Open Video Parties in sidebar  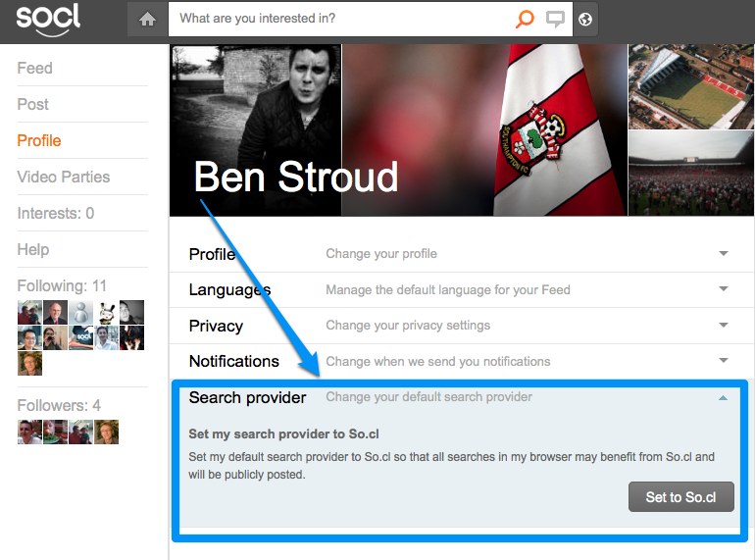pos(64,177)
